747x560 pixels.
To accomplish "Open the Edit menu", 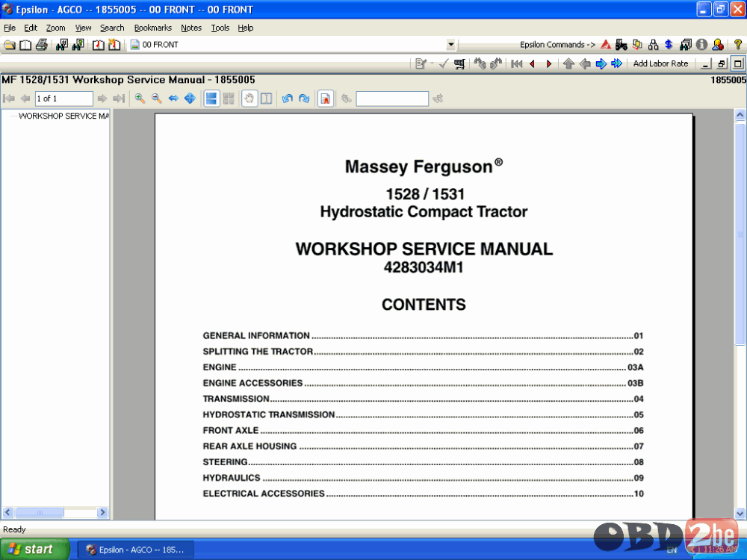I will coord(31,28).
